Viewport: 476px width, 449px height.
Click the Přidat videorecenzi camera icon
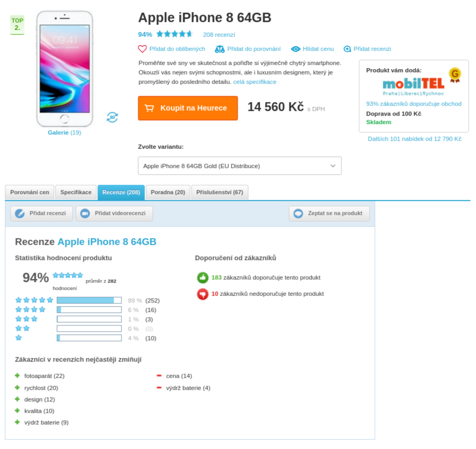[85, 214]
